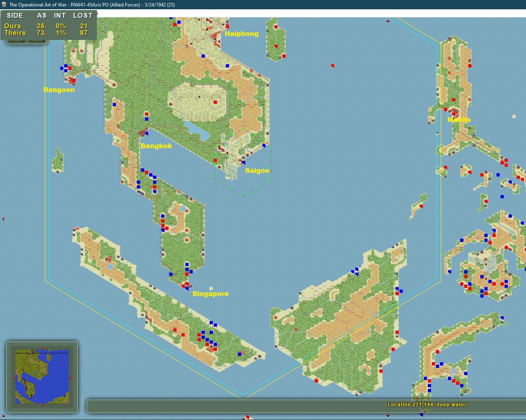Open the minimap overview
This screenshot has height=420, width=526.
point(42,377)
